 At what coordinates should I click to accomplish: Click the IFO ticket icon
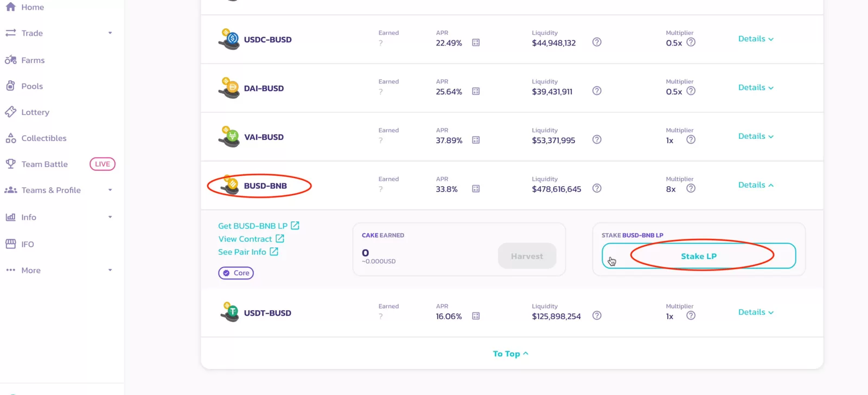point(10,244)
